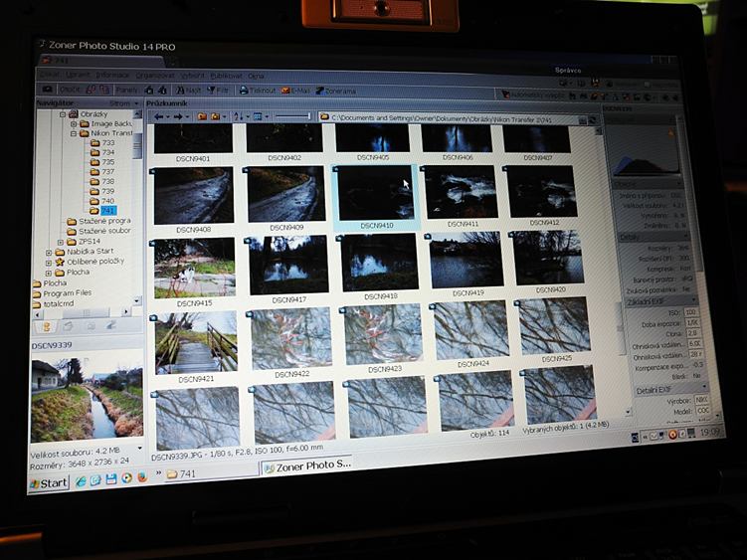The image size is (747, 560).
Task: Go forward with the right arrow
Action: click(x=178, y=116)
